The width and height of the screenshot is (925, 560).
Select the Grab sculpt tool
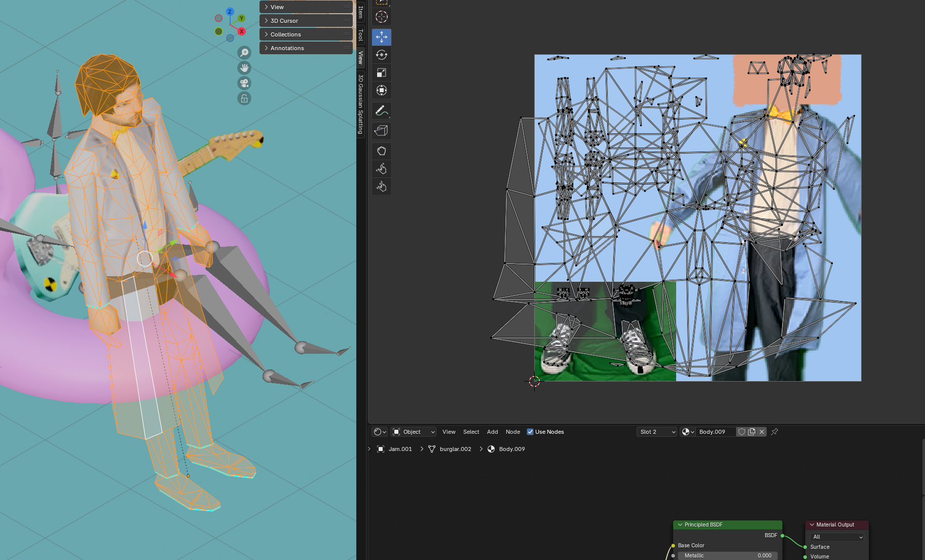(x=381, y=151)
